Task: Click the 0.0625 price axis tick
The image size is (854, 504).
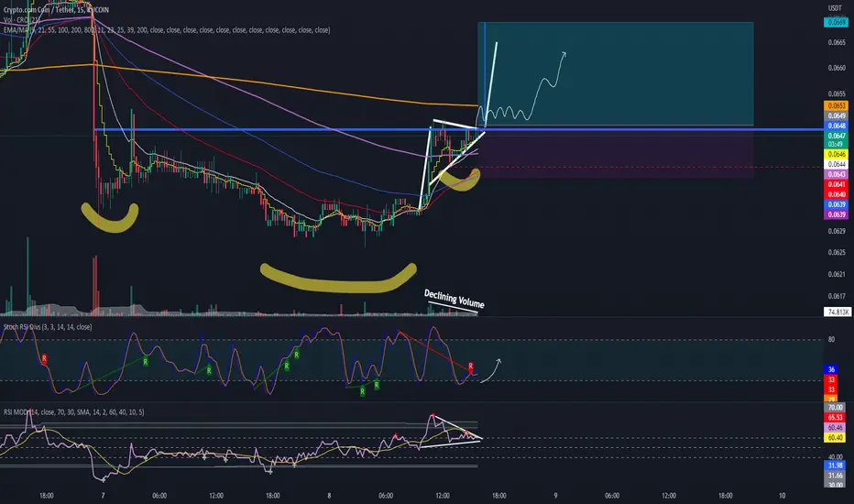Action: (x=836, y=252)
